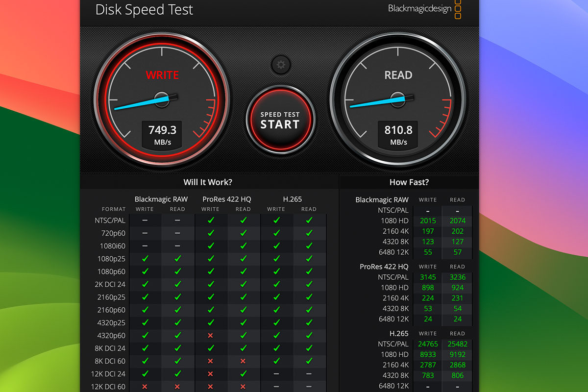This screenshot has height=392, width=588.
Task: Click the H.265 NTSC/PAL read value 25482
Action: 457,344
